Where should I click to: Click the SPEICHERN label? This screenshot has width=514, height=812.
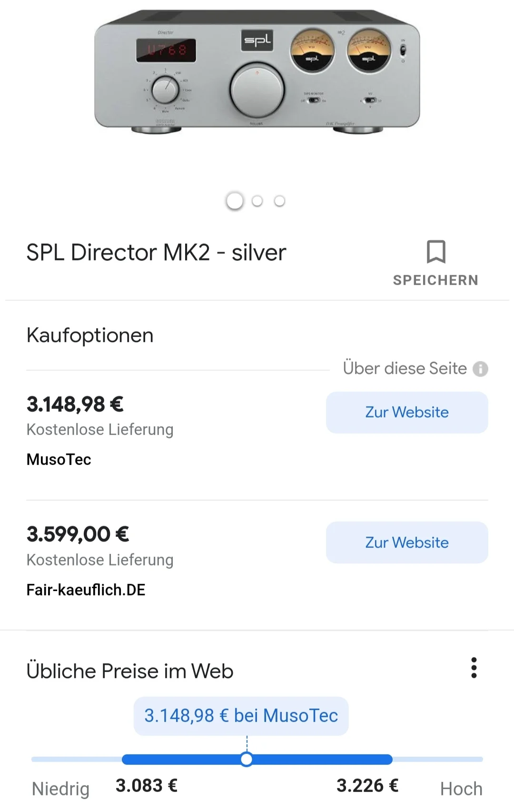435,280
